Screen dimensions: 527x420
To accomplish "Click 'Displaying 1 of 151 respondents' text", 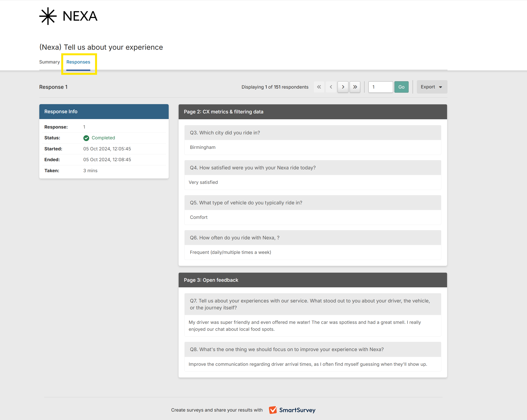I will (275, 87).
